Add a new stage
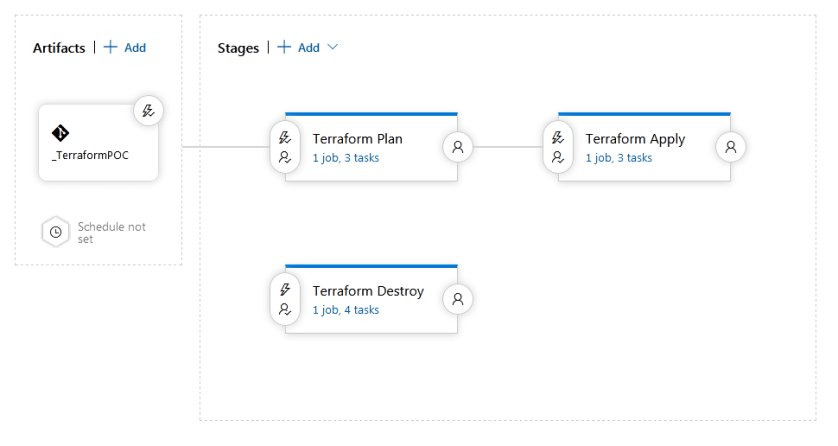This screenshot has height=446, width=838. [x=300, y=48]
